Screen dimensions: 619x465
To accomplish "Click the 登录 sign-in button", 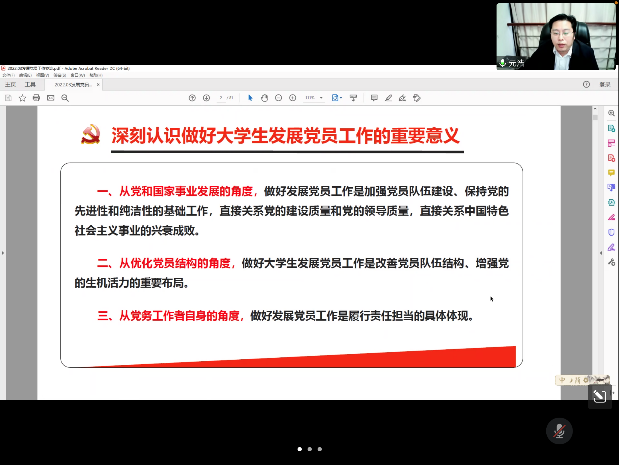I will tap(604, 85).
